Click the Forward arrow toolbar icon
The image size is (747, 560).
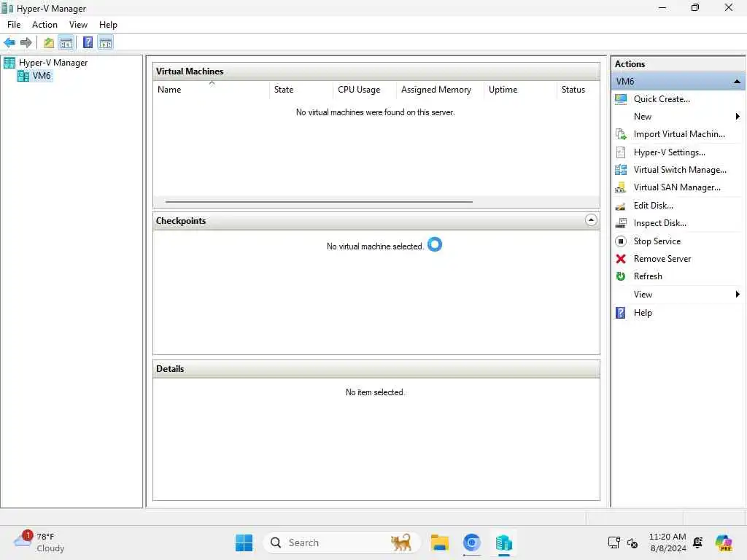click(x=26, y=43)
